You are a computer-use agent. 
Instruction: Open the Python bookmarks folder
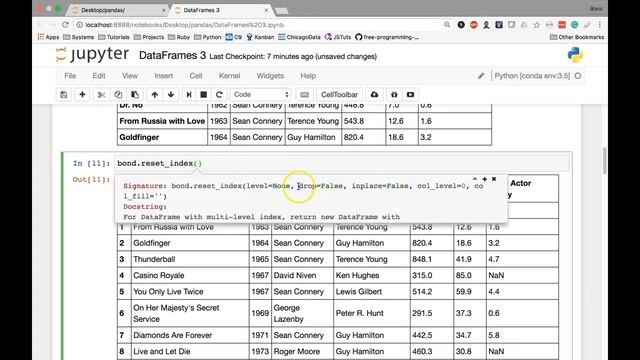pyautogui.click(x=208, y=37)
